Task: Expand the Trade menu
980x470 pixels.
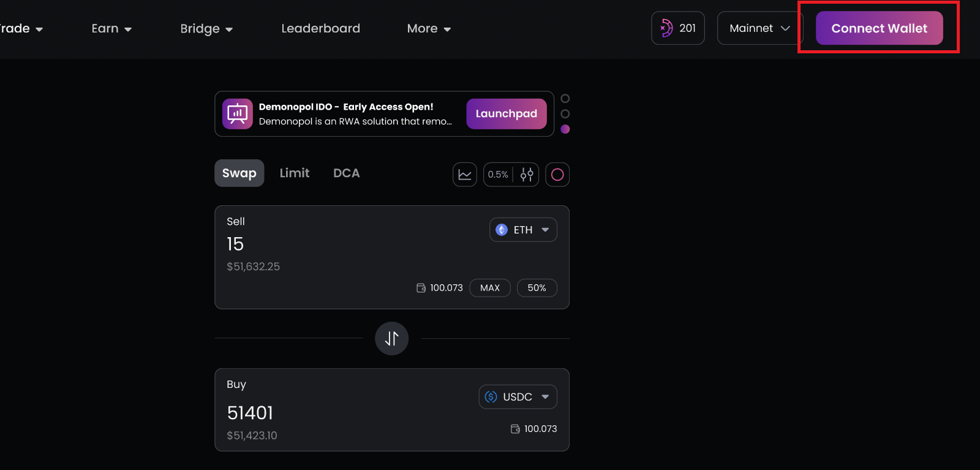Action: tap(21, 29)
